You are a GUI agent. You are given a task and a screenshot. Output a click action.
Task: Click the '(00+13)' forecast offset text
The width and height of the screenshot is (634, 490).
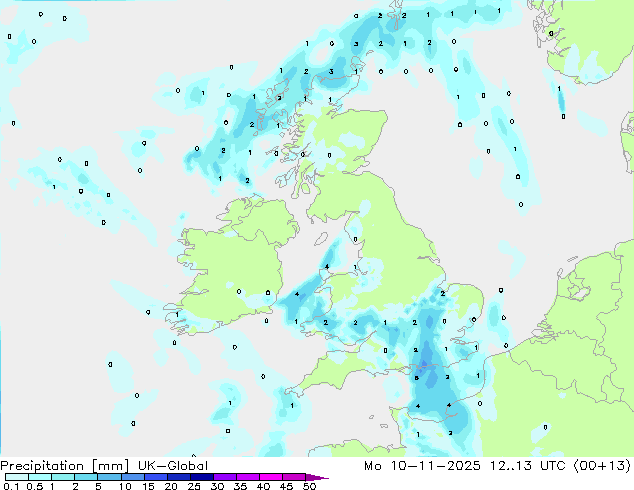[602, 466]
